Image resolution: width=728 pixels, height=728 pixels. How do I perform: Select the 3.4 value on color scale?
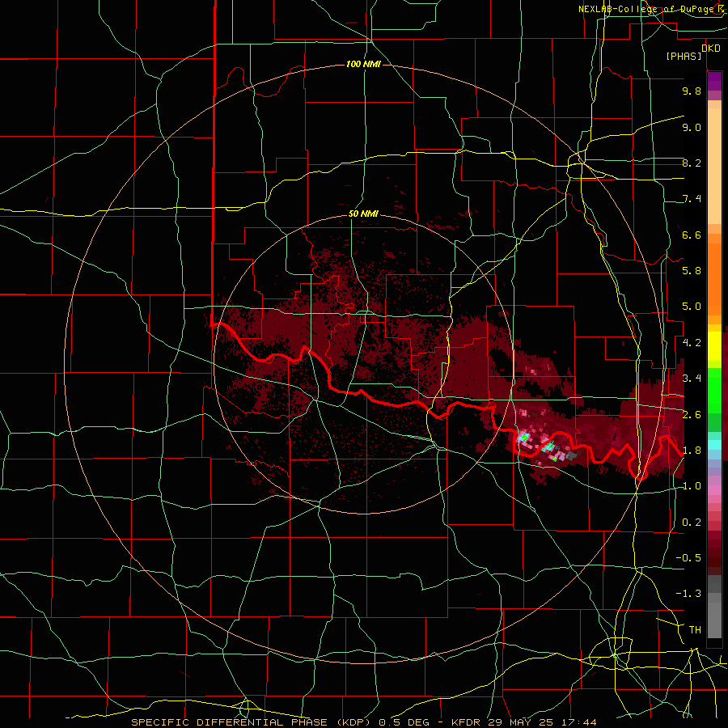coord(692,379)
